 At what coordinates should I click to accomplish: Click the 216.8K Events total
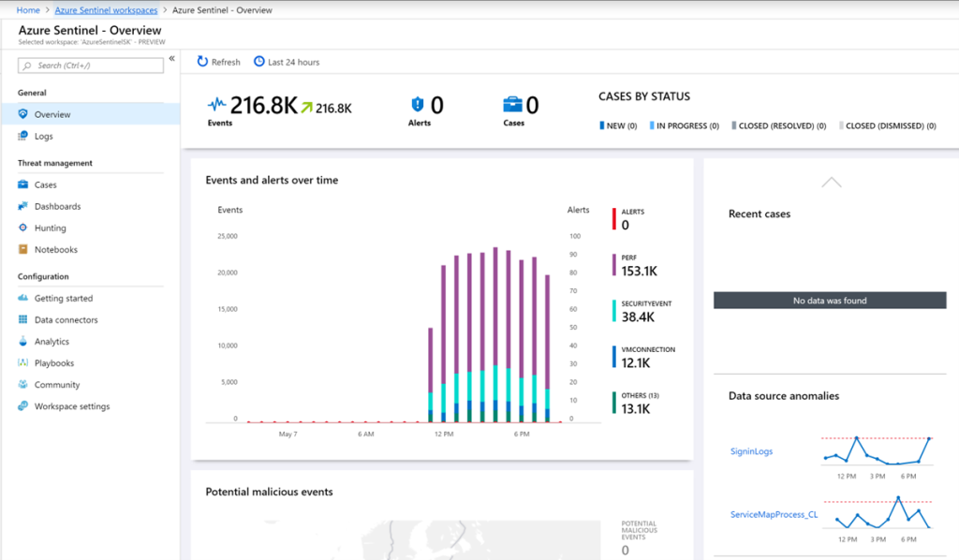coord(263,106)
